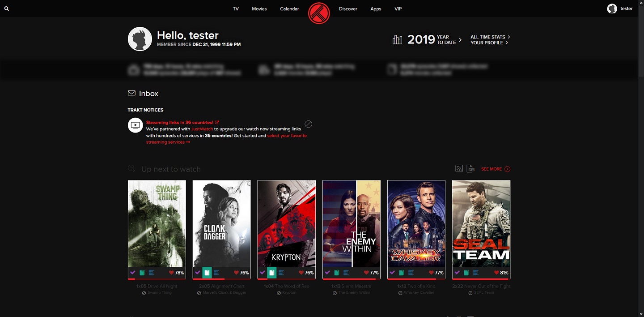The height and width of the screenshot is (317, 644).
Task: Add Krypton to a list
Action: tap(281, 272)
